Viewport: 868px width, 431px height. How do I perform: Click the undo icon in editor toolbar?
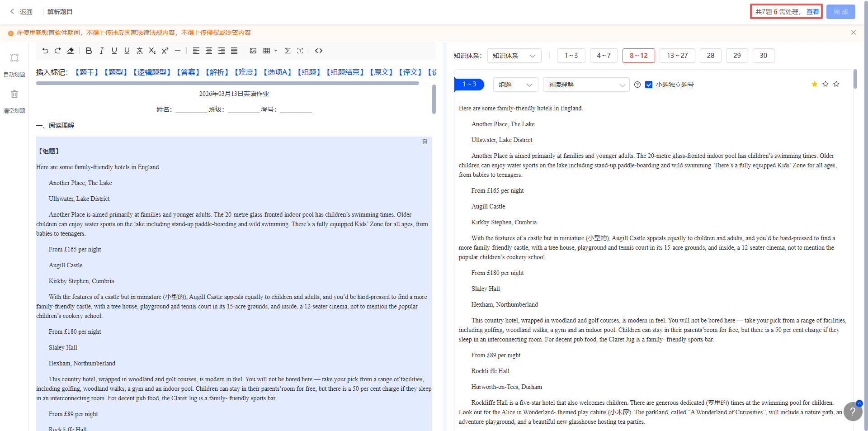point(45,51)
